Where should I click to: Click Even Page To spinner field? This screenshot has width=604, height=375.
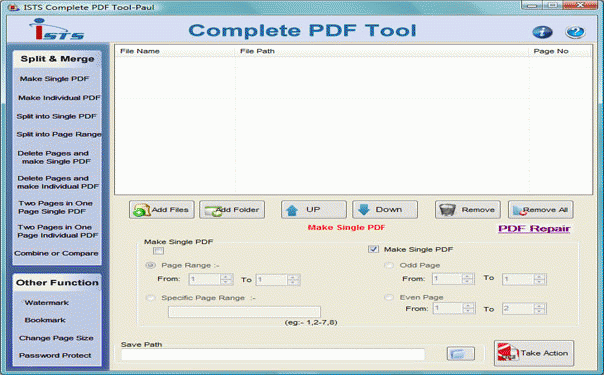524,309
